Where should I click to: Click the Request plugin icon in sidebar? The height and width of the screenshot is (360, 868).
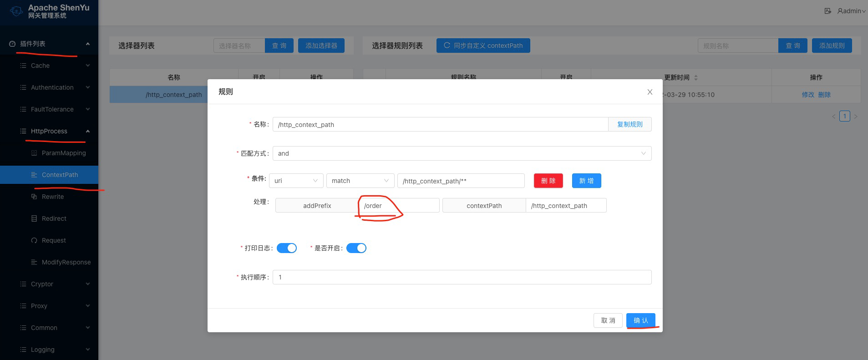pyautogui.click(x=34, y=240)
